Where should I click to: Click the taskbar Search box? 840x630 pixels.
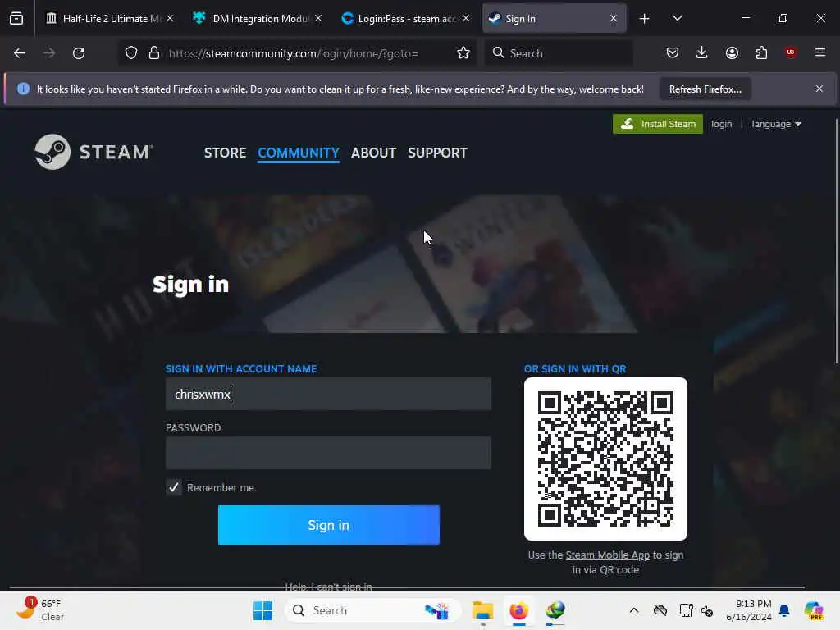tap(373, 610)
